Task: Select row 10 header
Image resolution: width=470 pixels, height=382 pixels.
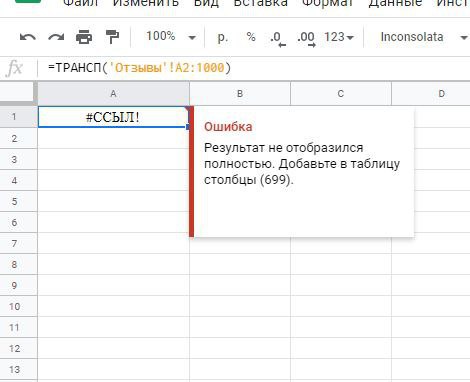Action: (x=18, y=306)
